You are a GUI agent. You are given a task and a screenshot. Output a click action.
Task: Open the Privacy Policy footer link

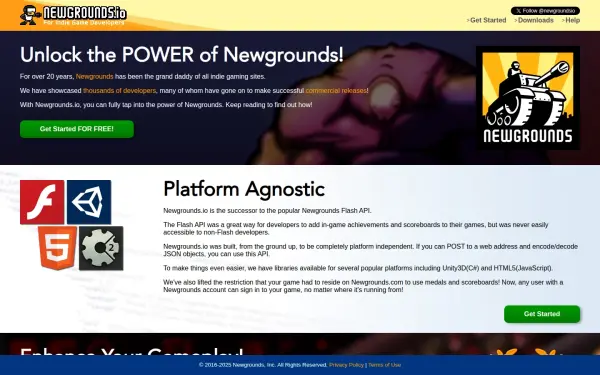(x=346, y=365)
